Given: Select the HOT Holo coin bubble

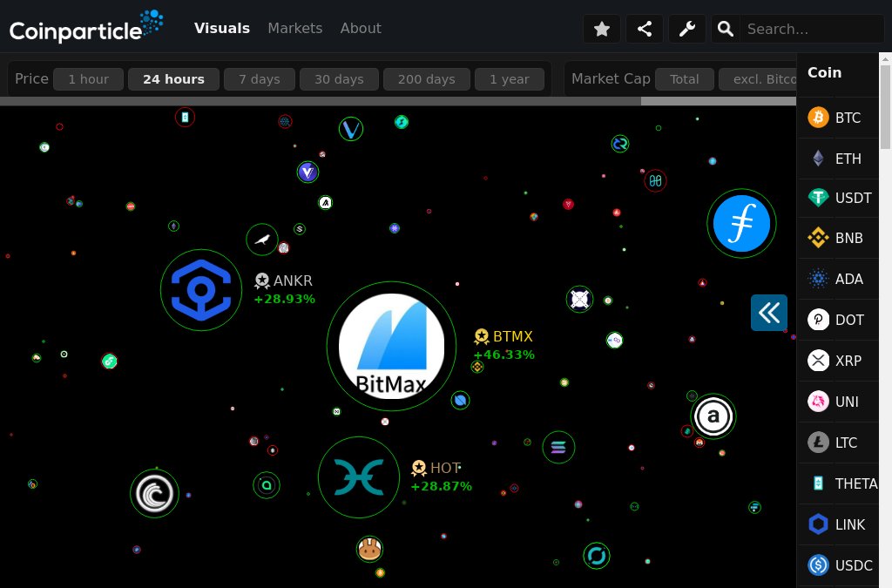Looking at the screenshot, I should pyautogui.click(x=359, y=477).
